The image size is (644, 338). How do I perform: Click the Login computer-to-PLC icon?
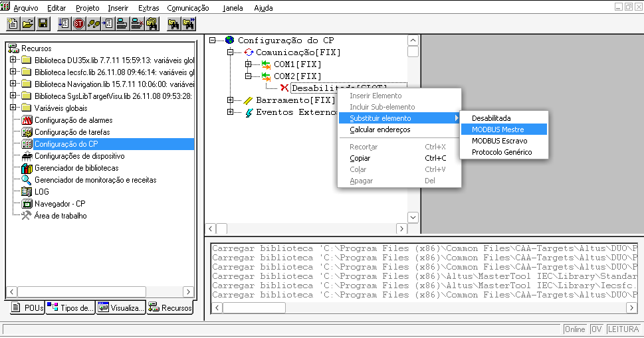coord(122,24)
